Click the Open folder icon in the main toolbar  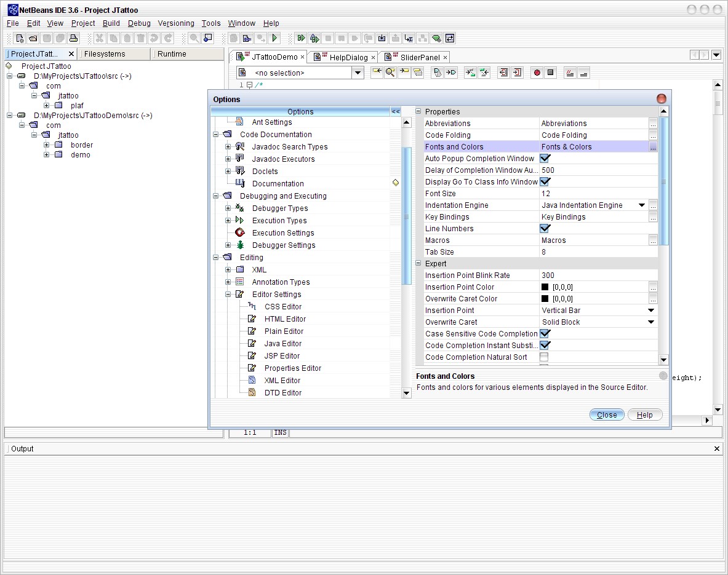coord(33,38)
